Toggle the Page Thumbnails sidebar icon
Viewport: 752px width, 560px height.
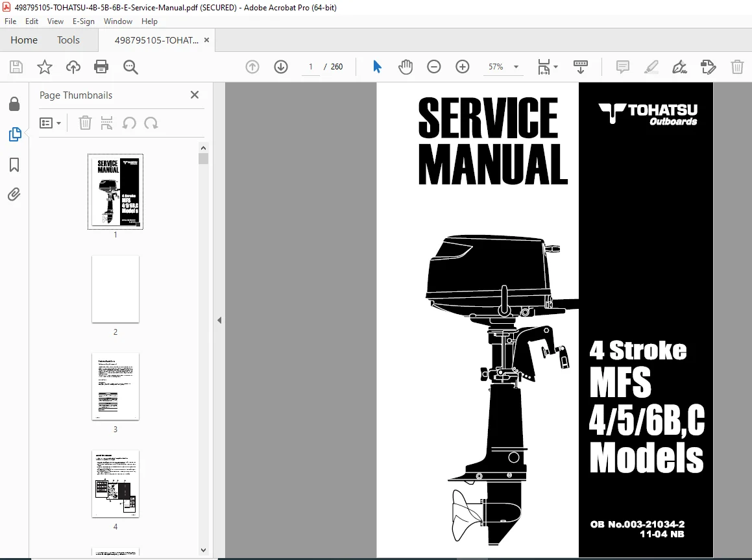click(15, 134)
